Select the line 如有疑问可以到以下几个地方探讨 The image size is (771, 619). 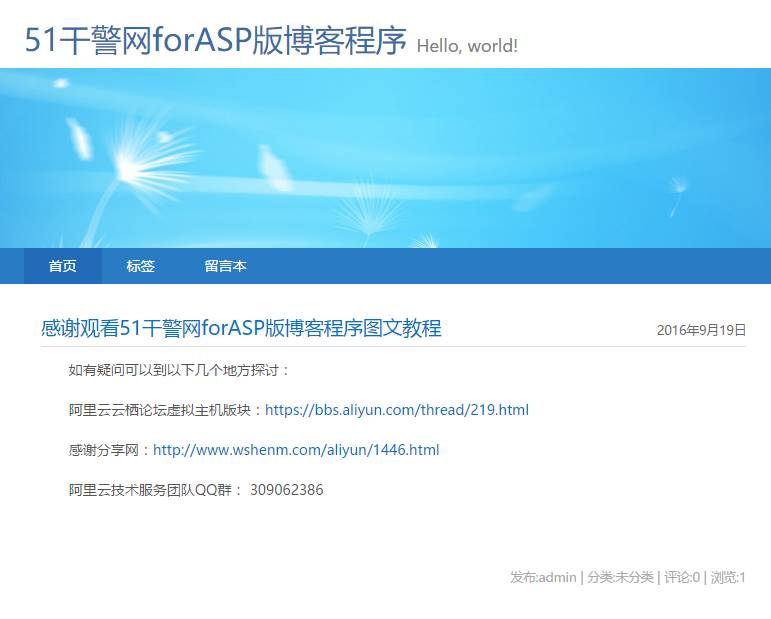click(179, 370)
